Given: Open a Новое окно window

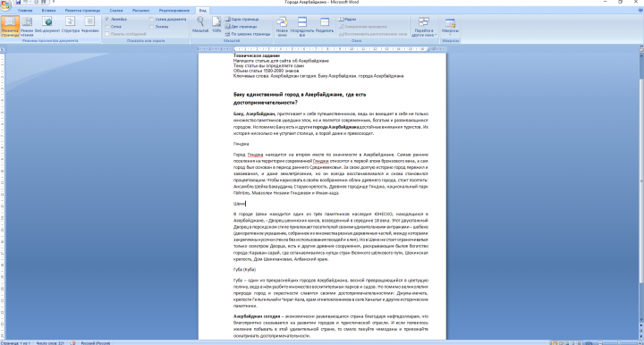Looking at the screenshot, I should pos(282,27).
